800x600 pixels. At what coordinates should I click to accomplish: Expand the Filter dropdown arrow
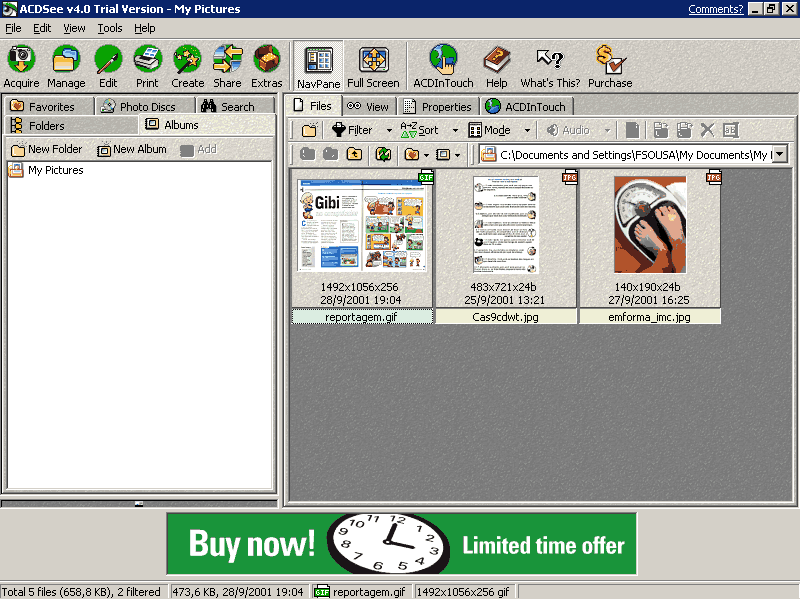pyautogui.click(x=389, y=130)
